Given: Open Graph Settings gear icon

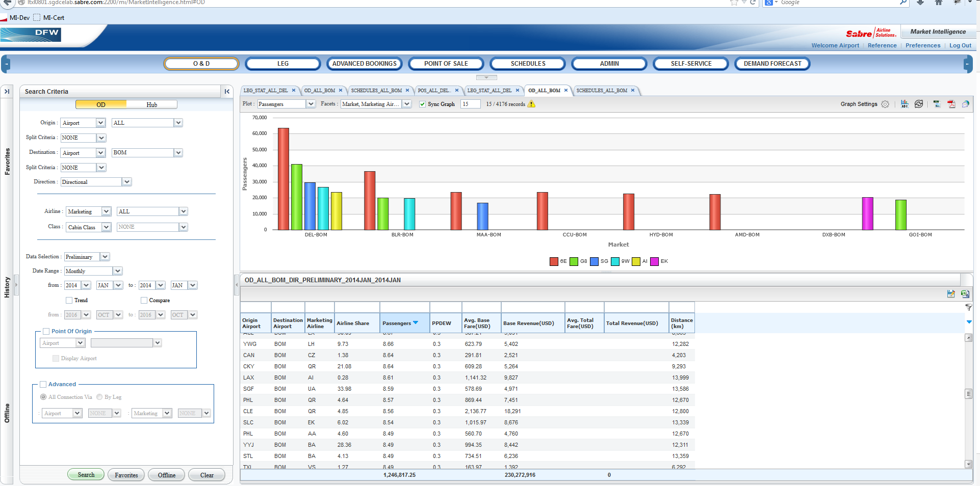Looking at the screenshot, I should click(x=885, y=104).
